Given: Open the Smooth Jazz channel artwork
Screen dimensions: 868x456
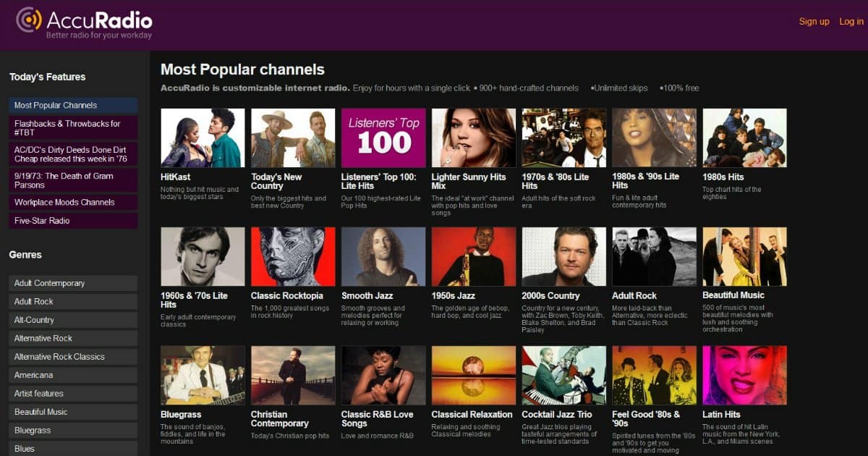Looking at the screenshot, I should 383,256.
